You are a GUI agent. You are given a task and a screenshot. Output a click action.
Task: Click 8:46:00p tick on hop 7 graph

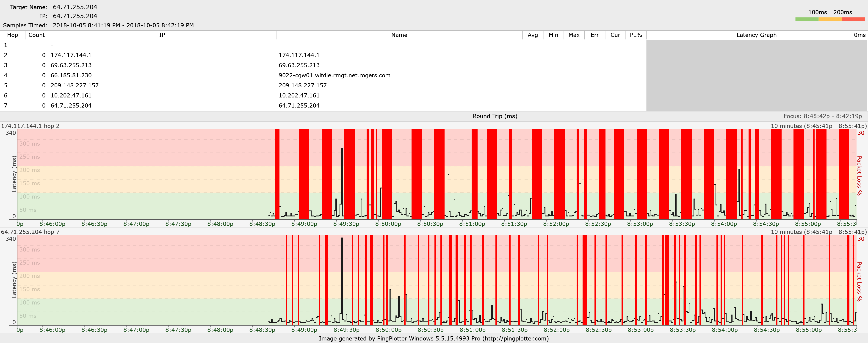[52, 330]
